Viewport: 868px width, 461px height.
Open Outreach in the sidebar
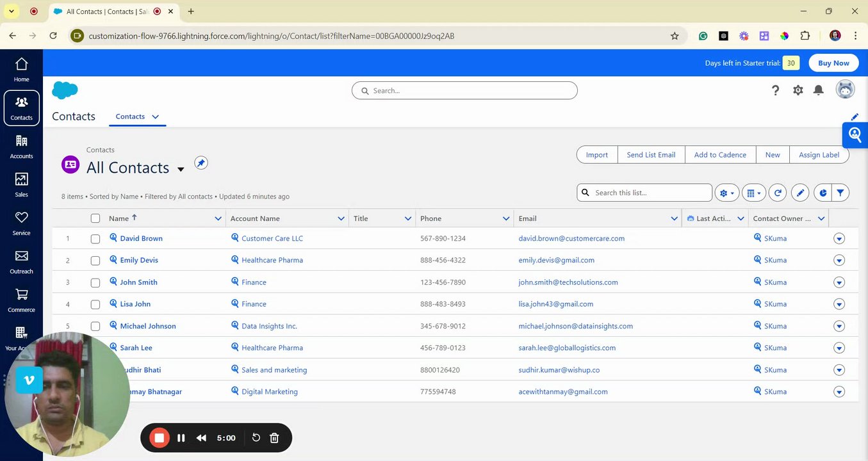click(x=21, y=262)
